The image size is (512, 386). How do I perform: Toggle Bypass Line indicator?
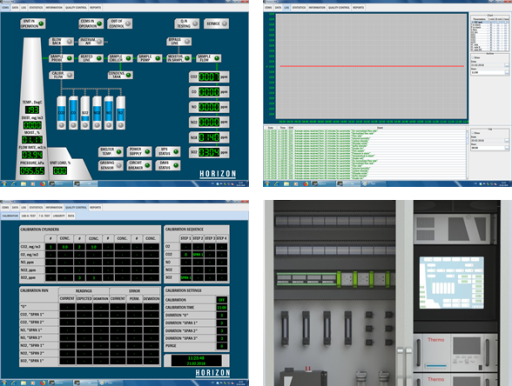tap(179, 41)
